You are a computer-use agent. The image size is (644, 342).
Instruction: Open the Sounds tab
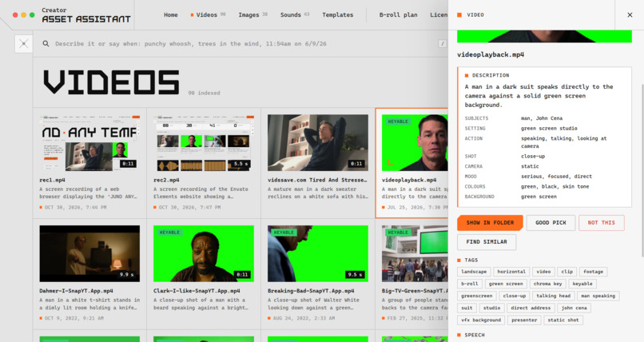click(x=295, y=14)
